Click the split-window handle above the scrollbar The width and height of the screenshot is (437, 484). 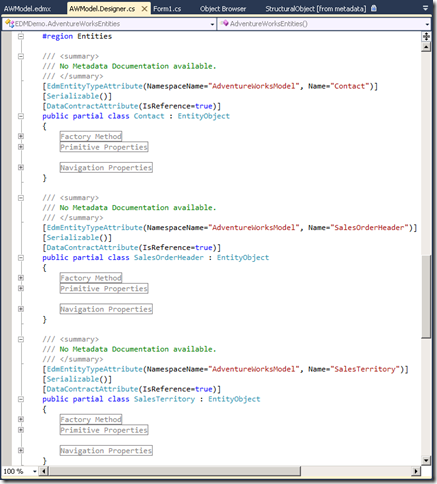click(426, 36)
